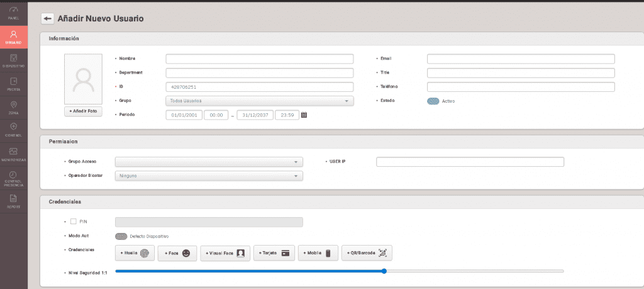
Task: Expand the Grupo dropdown showing Todos Usuarios
Action: tap(260, 101)
